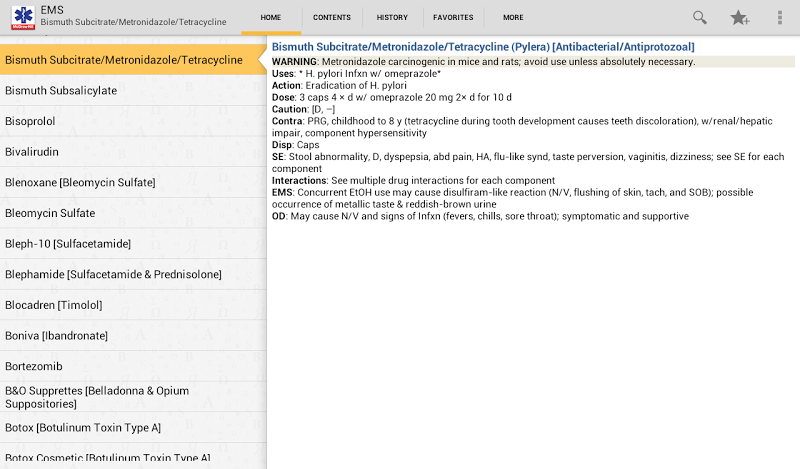Open the HISTORY tab
The image size is (800, 469).
click(x=392, y=17)
